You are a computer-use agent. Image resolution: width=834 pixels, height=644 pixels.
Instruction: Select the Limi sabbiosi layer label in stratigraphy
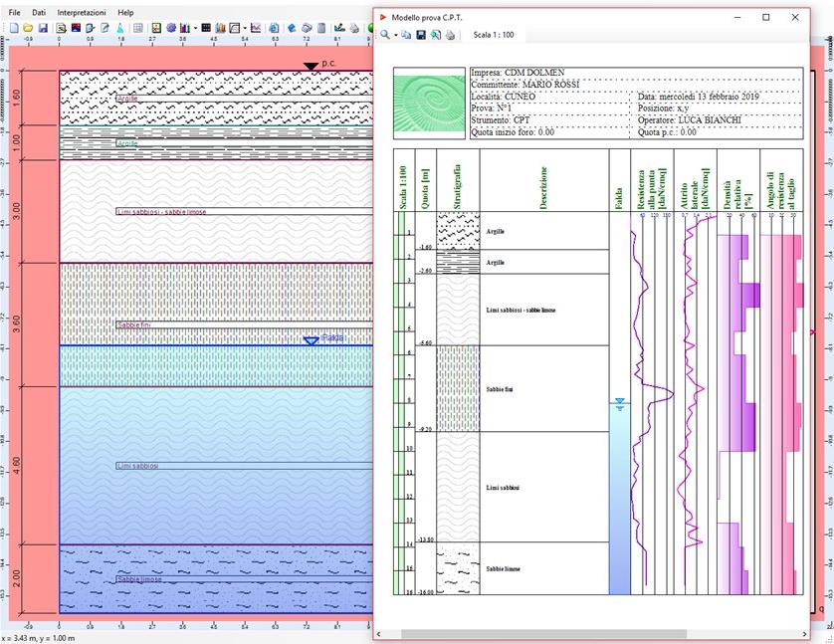pos(137,465)
